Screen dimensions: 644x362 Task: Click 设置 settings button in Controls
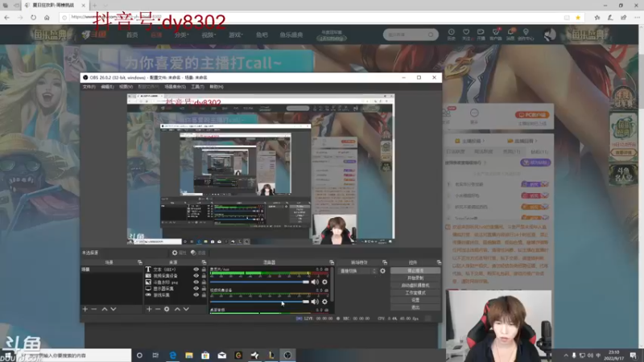click(415, 300)
